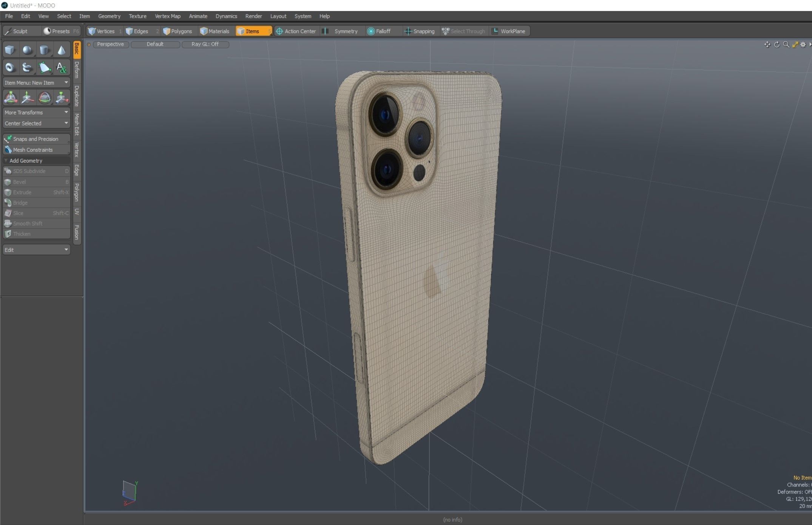The width and height of the screenshot is (812, 525).
Task: Select the torus primitive tool
Action: coord(10,67)
